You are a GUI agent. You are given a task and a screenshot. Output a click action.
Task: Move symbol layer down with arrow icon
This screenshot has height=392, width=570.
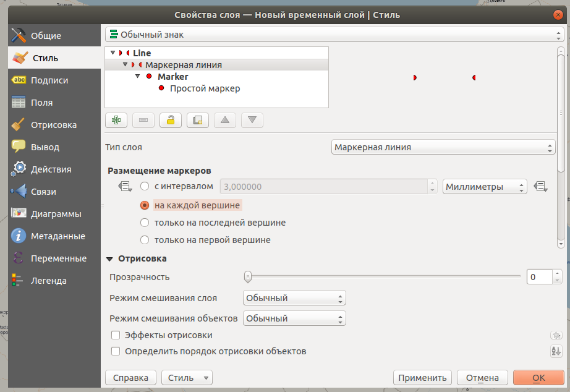pyautogui.click(x=252, y=120)
